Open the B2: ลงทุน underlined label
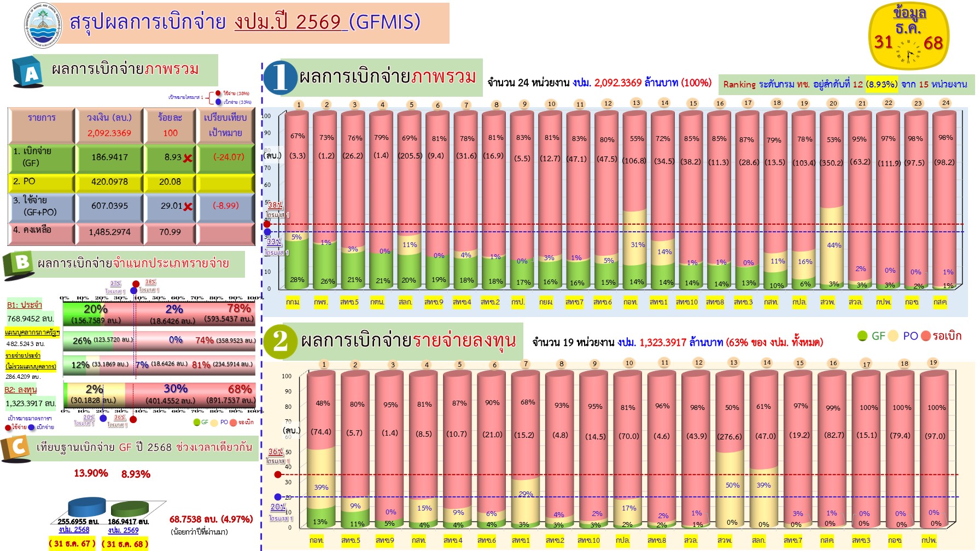 pyautogui.click(x=21, y=390)
